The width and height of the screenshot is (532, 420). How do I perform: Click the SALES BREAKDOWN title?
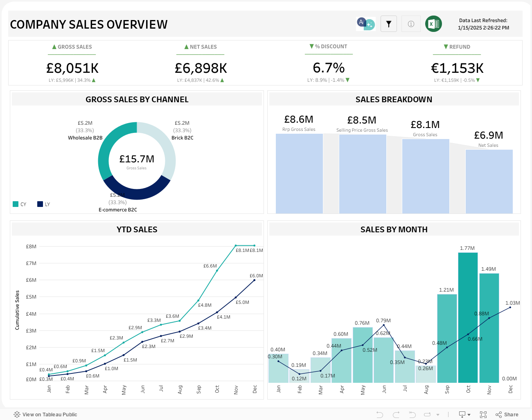point(394,99)
